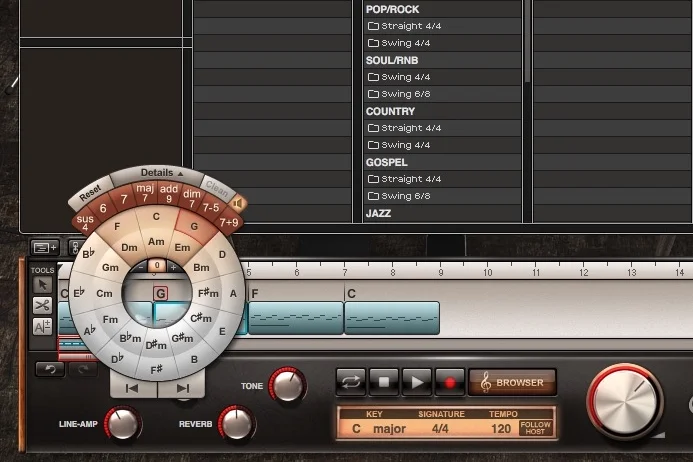Pick the C#m chord segment
The width and height of the screenshot is (693, 462).
tap(201, 318)
